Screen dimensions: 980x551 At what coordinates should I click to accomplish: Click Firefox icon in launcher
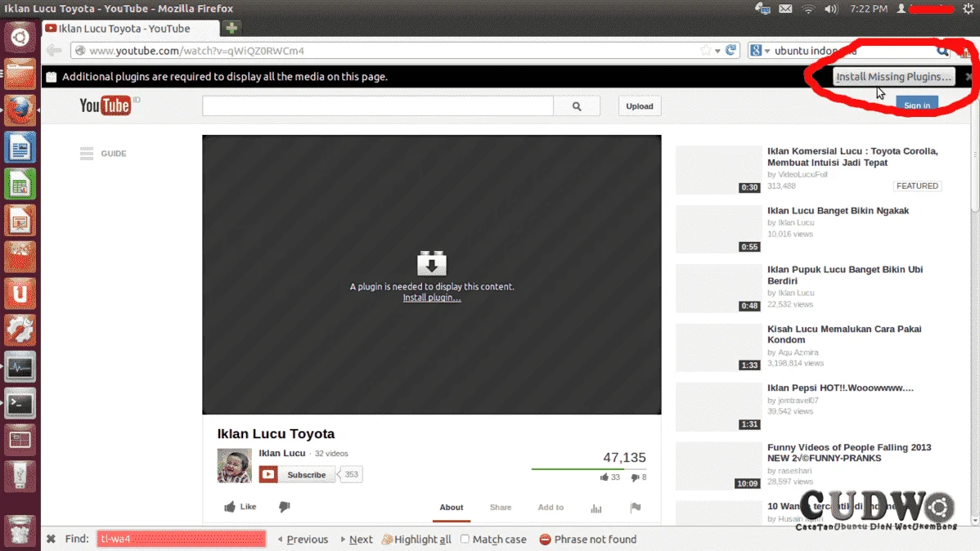20,110
